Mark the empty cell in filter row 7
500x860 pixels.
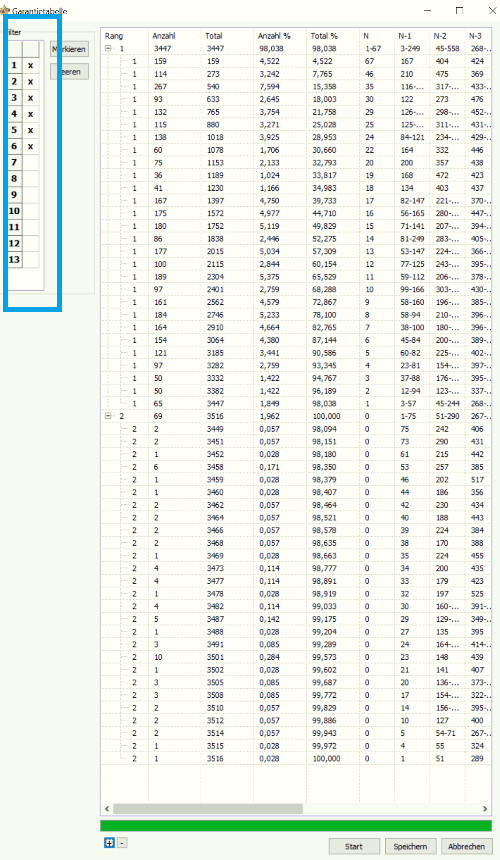(30, 162)
